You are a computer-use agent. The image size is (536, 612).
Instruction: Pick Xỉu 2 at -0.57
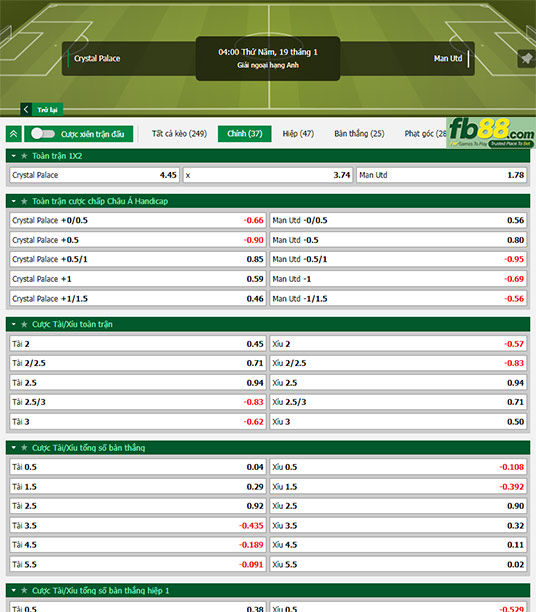point(398,344)
